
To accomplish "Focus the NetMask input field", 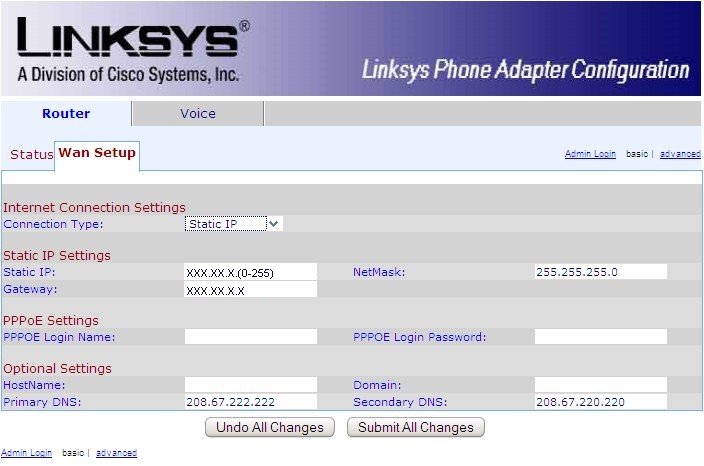I will (600, 272).
